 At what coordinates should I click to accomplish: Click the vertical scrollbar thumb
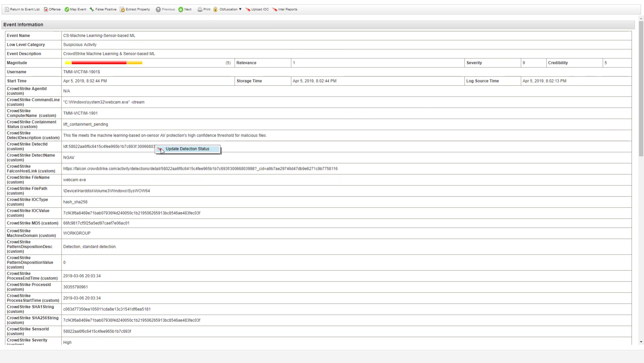click(x=641, y=88)
